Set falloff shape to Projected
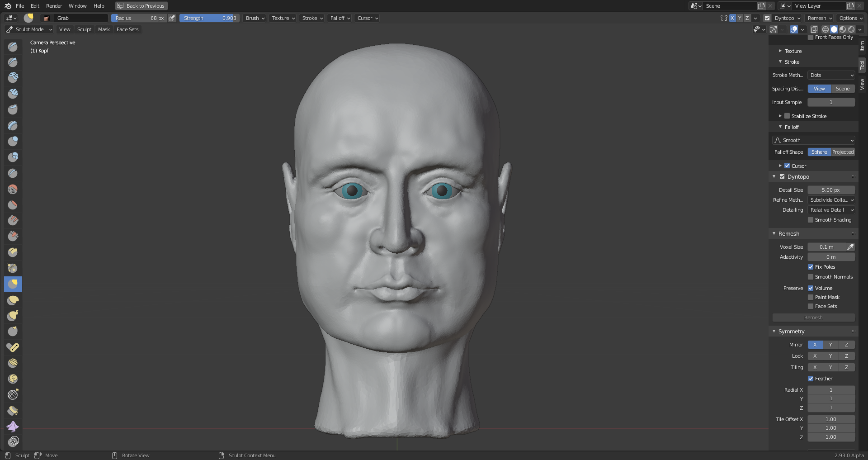868x460 pixels. pyautogui.click(x=843, y=152)
